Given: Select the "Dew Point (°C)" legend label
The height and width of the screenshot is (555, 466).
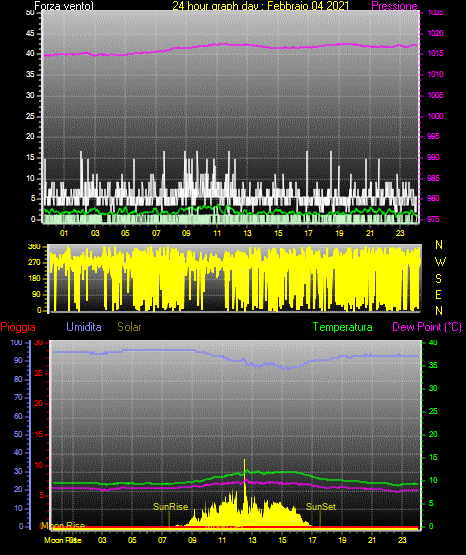Looking at the screenshot, I should (427, 327).
